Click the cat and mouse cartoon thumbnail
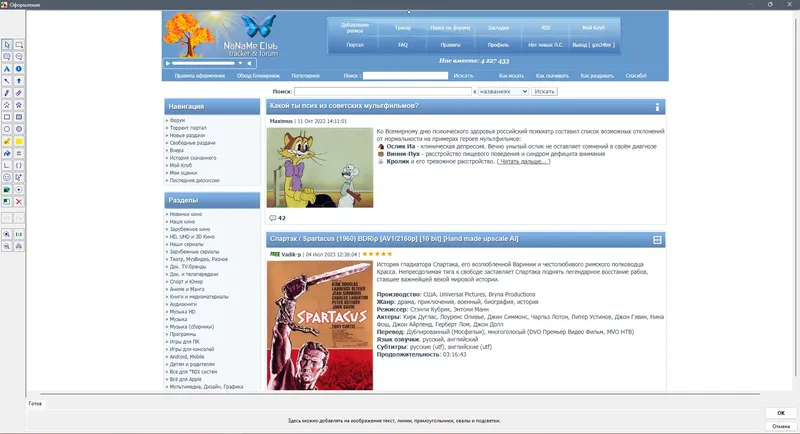 (x=320, y=167)
